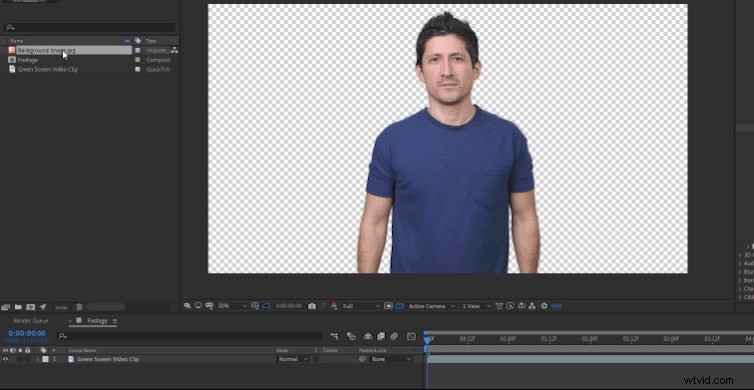Click the snapshot camera icon below viewer

(x=312, y=306)
